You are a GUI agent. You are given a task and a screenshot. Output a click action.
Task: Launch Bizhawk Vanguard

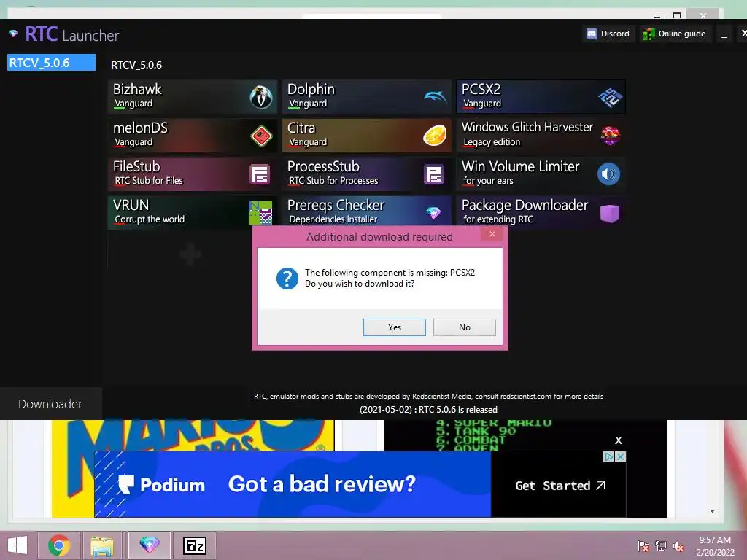click(193, 97)
